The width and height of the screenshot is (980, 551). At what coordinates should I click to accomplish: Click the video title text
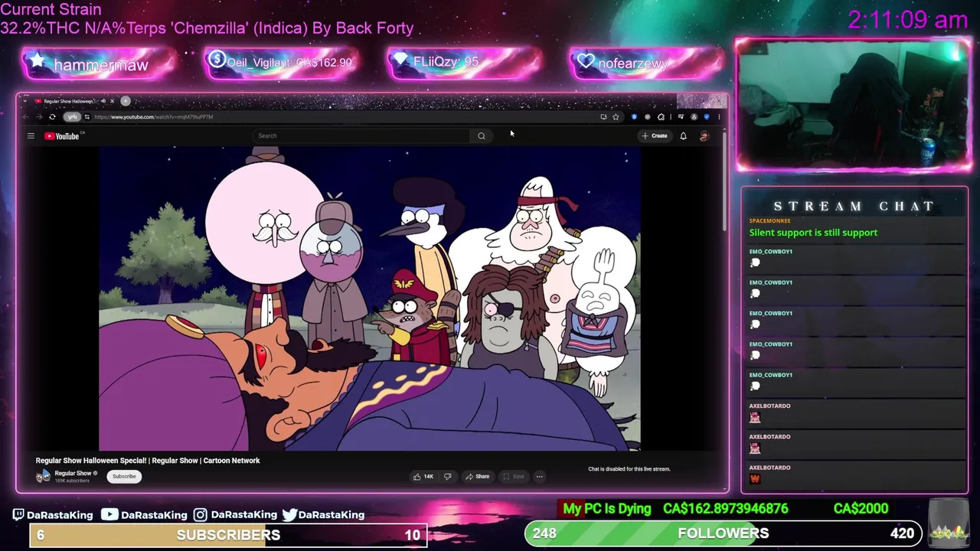tap(148, 461)
